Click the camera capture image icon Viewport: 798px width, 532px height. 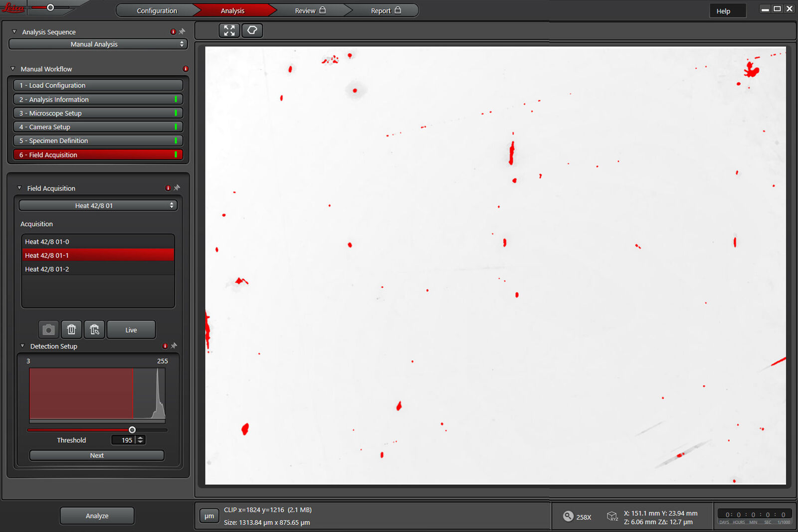(48, 330)
